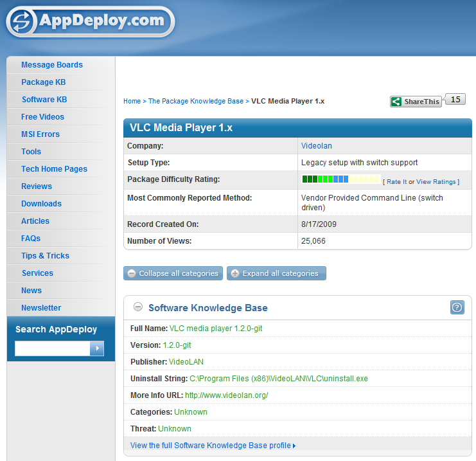The height and width of the screenshot is (461, 476).
Task: Click the Expand all categories button
Action: (x=276, y=273)
